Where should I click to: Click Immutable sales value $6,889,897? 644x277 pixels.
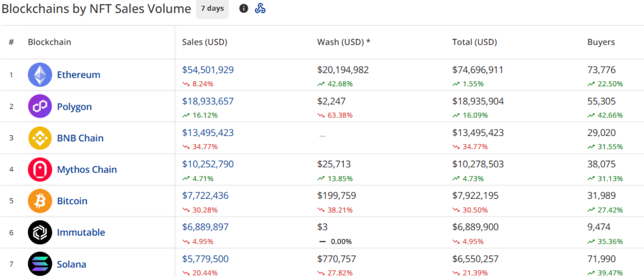[205, 227]
